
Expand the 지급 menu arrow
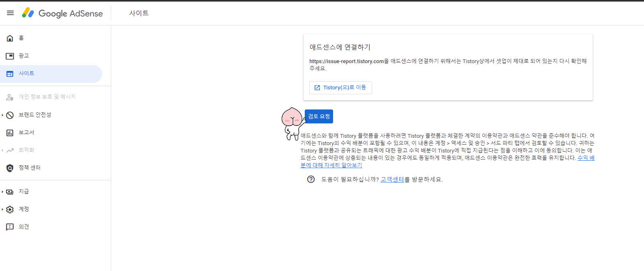pyautogui.click(x=2, y=192)
